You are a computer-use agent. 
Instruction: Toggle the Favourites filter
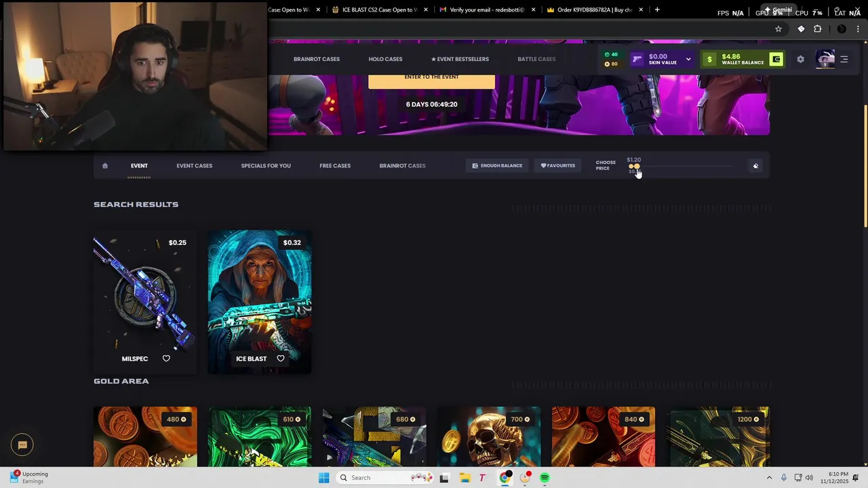pyautogui.click(x=557, y=165)
